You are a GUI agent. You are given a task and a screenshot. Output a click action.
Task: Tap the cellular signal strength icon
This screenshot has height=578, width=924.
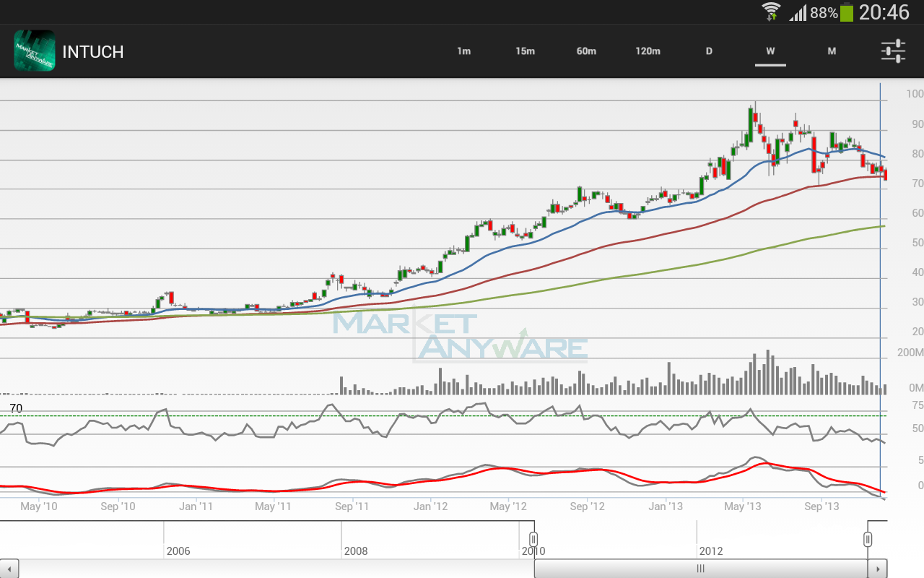tap(798, 13)
